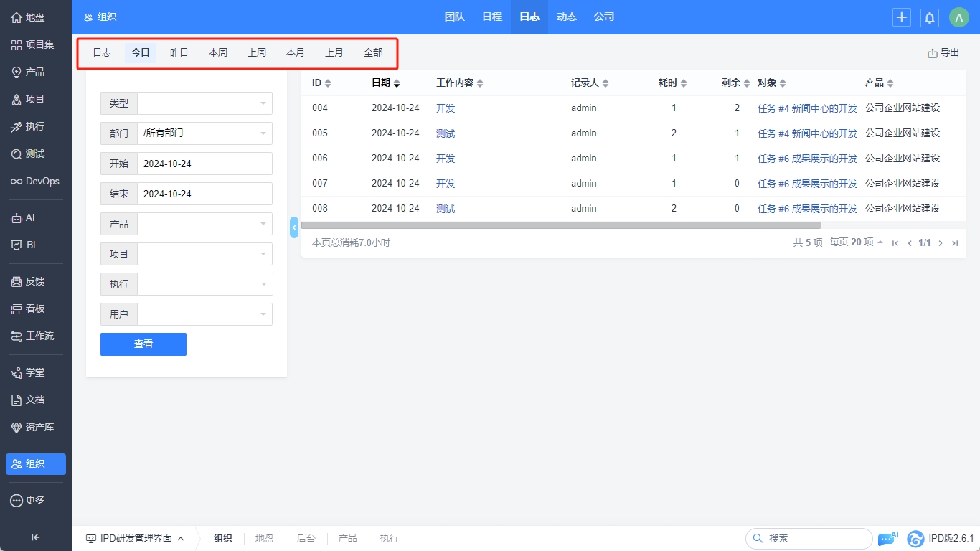Image resolution: width=980 pixels, height=551 pixels.
Task: Switch to the 团队 tab
Action: [x=454, y=17]
